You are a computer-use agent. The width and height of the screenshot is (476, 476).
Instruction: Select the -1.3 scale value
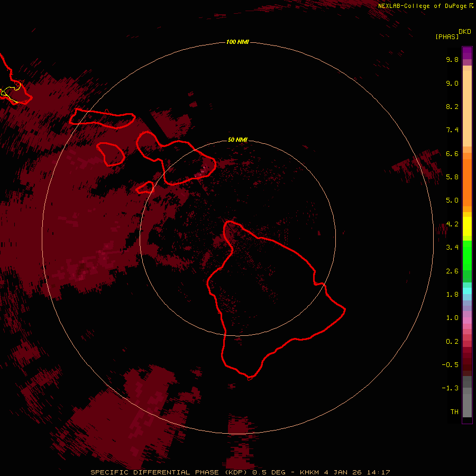(450, 388)
